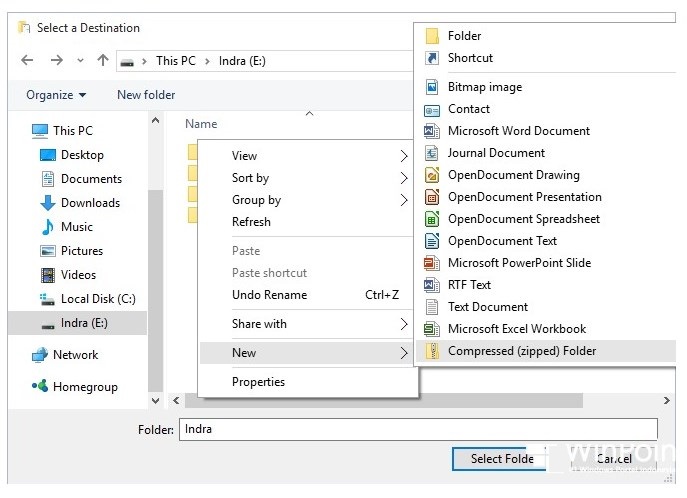Open the Organize dropdown menu
Viewport: 687px width, 498px height.
tap(56, 95)
